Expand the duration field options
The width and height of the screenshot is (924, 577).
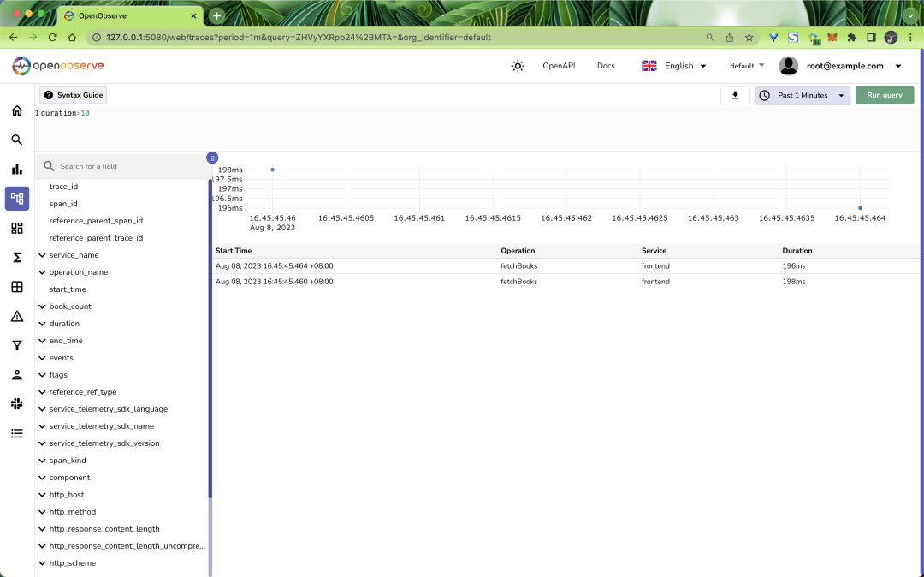[42, 323]
